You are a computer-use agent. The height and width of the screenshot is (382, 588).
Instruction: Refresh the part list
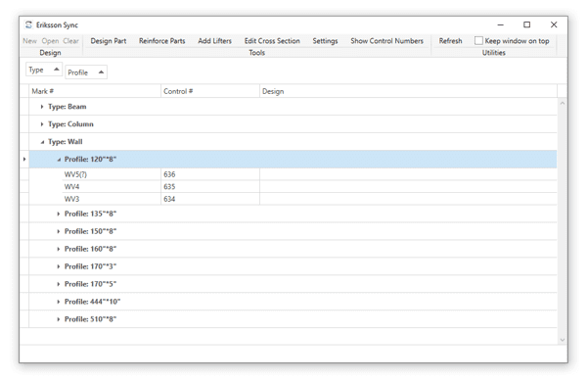(x=450, y=41)
